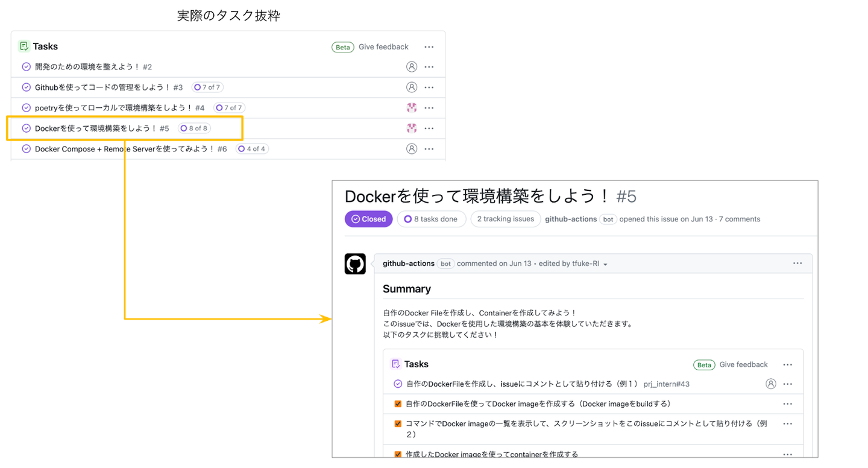Uncheck "作成したDocker imageを使ってcontainerを作成する" checkbox

(398, 455)
